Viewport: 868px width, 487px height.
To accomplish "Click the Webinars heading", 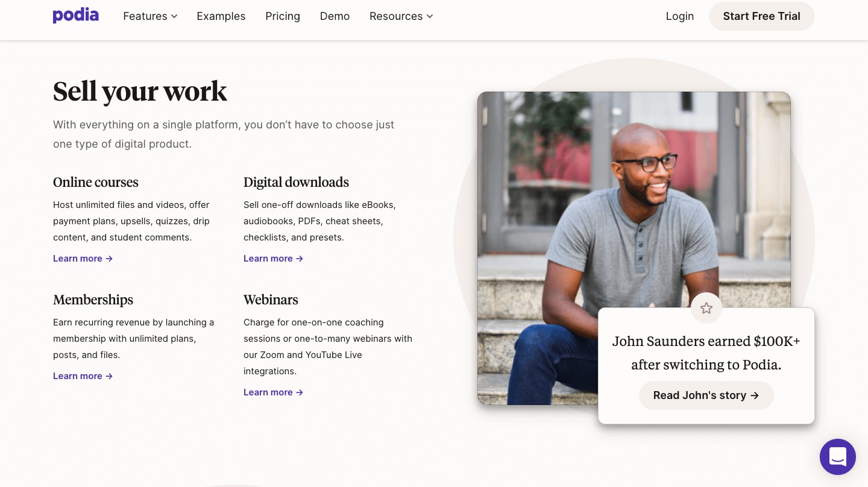I will point(271,300).
